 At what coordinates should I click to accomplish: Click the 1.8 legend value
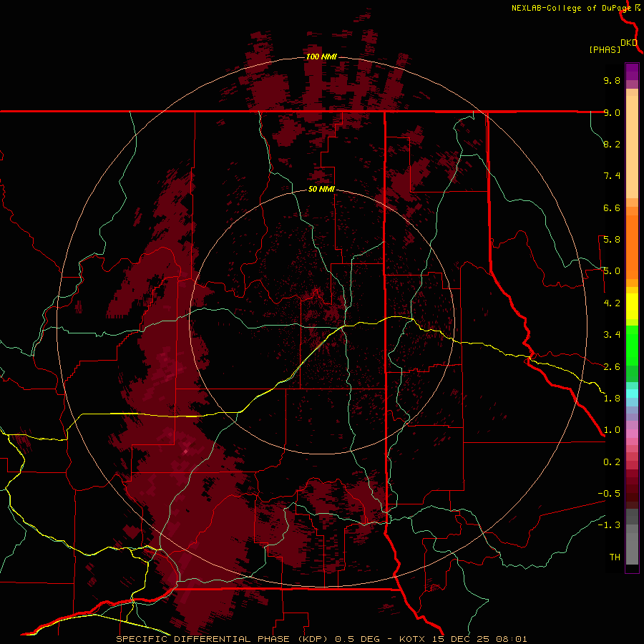[612, 399]
